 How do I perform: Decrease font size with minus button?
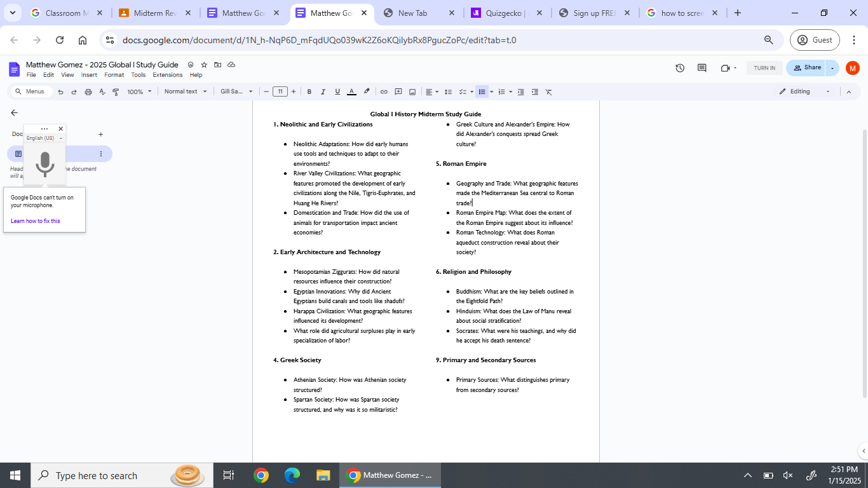point(266,91)
